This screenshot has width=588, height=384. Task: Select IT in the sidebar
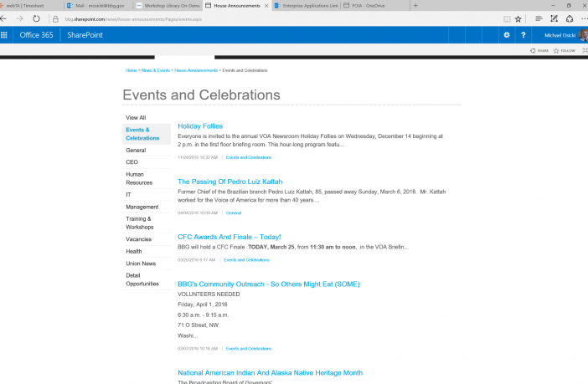[128, 195]
